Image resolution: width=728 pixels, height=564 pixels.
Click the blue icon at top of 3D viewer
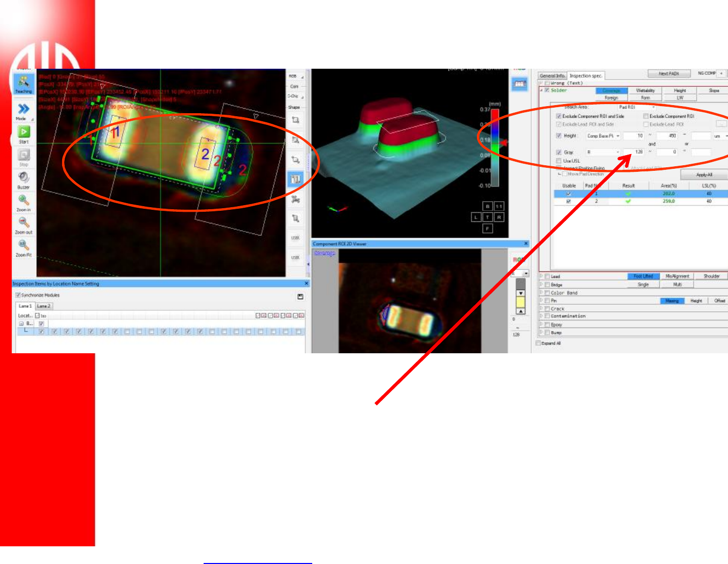click(x=520, y=84)
